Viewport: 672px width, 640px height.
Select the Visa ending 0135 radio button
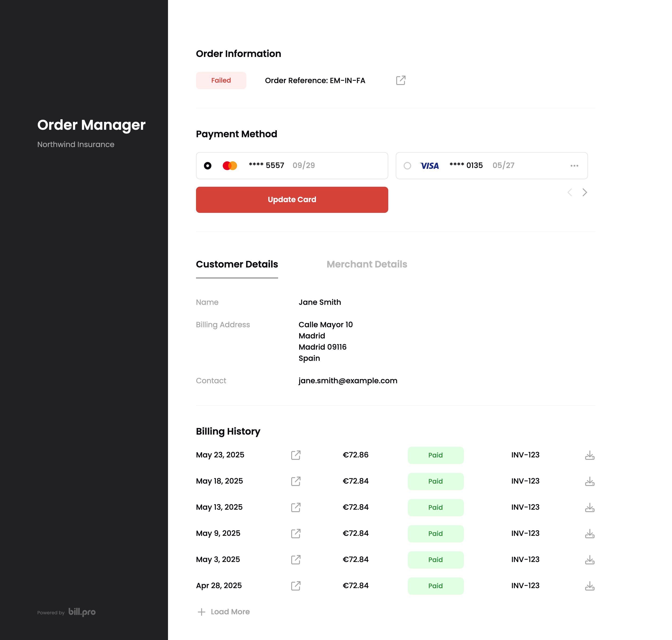(x=407, y=166)
